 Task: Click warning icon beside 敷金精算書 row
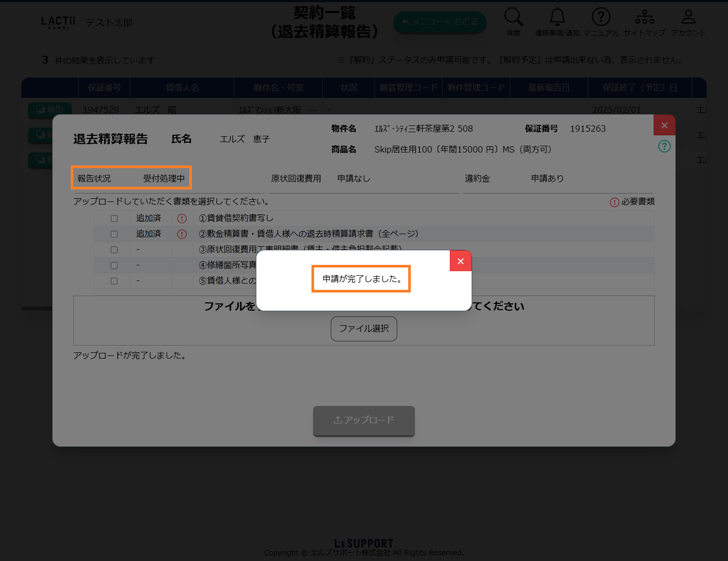182,234
